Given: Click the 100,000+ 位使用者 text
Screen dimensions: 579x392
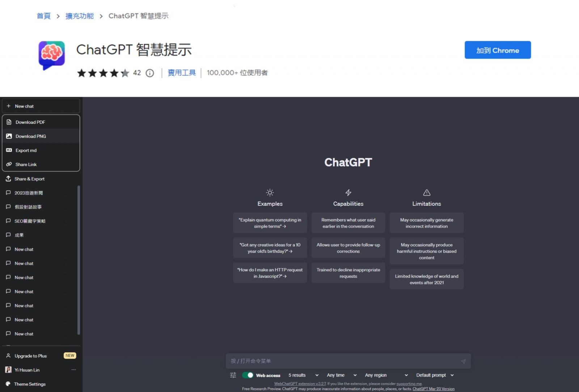Looking at the screenshot, I should tap(237, 73).
